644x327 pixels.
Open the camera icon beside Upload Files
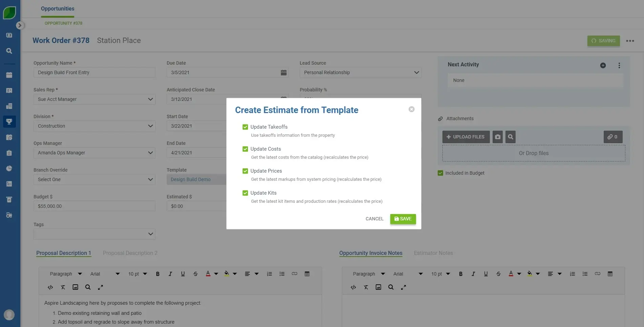[497, 137]
